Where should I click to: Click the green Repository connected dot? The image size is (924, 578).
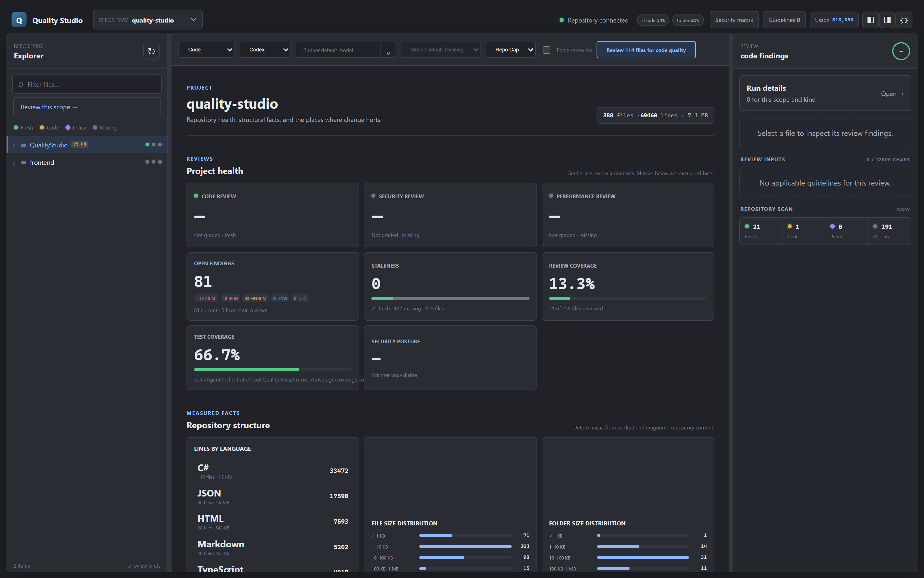point(562,20)
